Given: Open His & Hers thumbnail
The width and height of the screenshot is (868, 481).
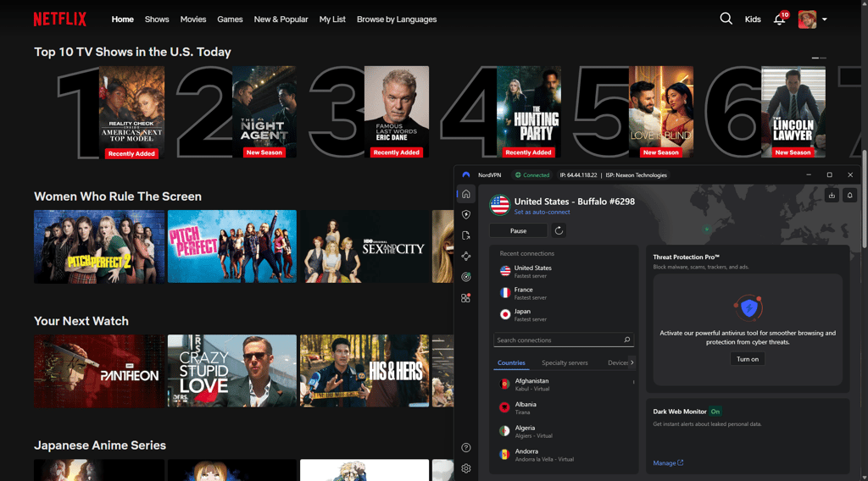Looking at the screenshot, I should coord(364,371).
